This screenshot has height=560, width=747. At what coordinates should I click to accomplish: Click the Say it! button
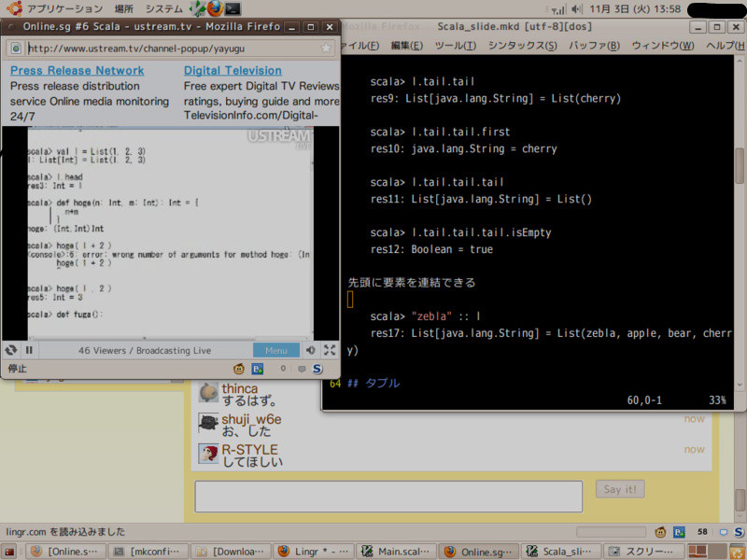(x=620, y=489)
